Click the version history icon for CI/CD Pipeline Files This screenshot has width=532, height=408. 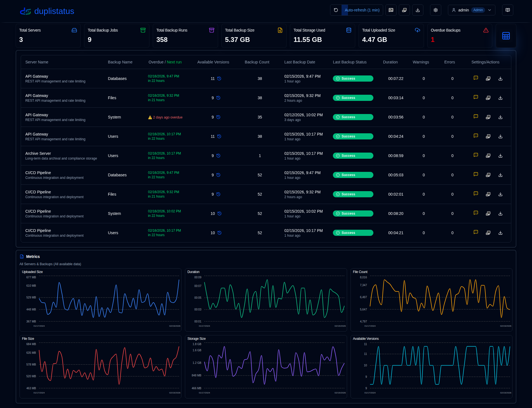(218, 194)
